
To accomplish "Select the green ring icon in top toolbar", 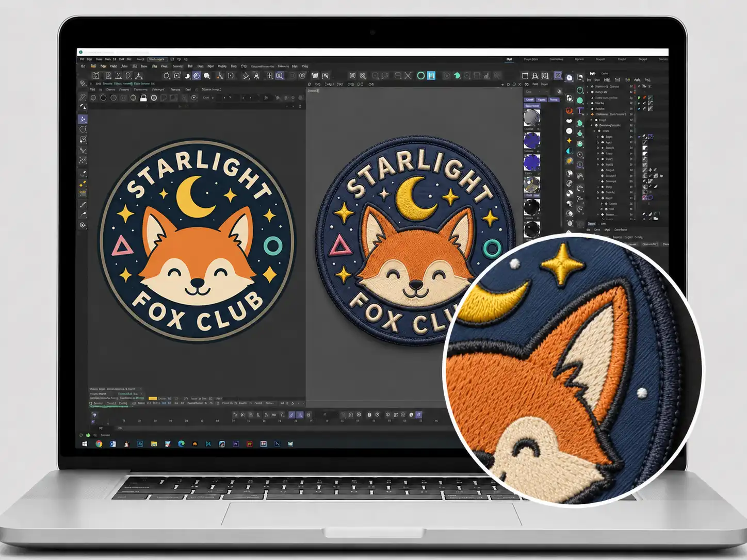I will 421,75.
